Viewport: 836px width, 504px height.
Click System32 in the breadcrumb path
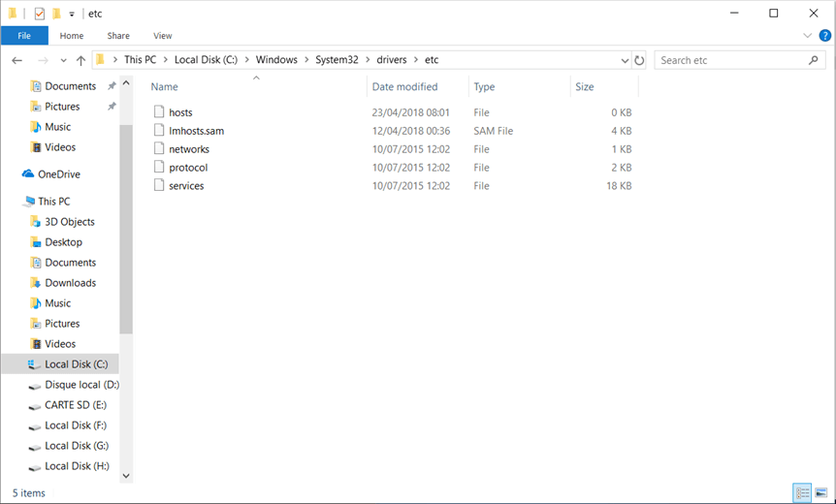[x=337, y=60]
